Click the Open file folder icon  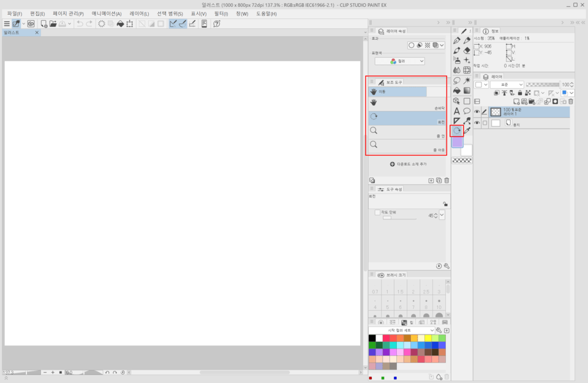[x=53, y=24]
